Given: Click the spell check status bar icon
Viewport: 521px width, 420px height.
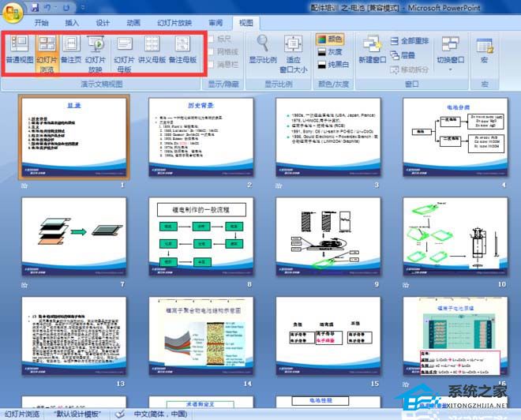Looking at the screenshot, I should coord(120,414).
